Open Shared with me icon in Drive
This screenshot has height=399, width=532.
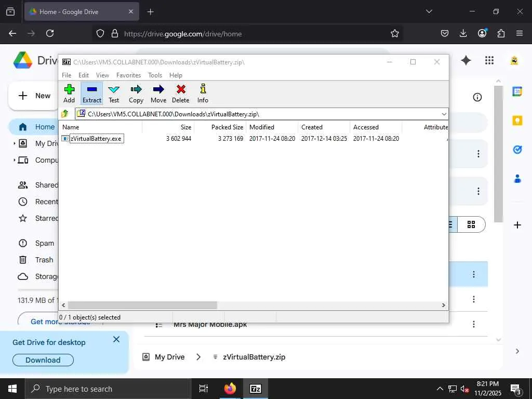tap(23, 185)
